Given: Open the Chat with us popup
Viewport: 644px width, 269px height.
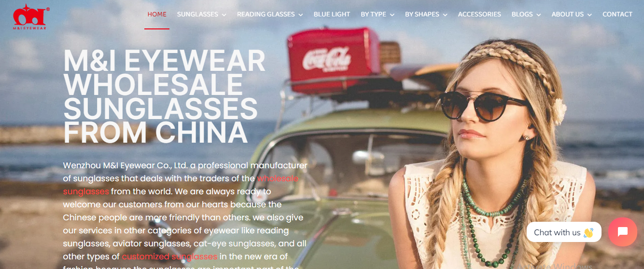Looking at the screenshot, I should point(563,232).
